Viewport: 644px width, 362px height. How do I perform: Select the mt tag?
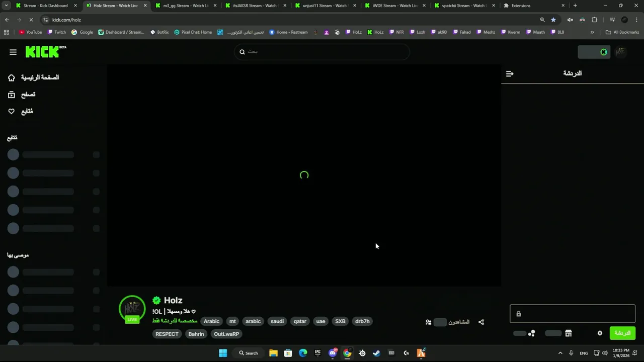232,321
